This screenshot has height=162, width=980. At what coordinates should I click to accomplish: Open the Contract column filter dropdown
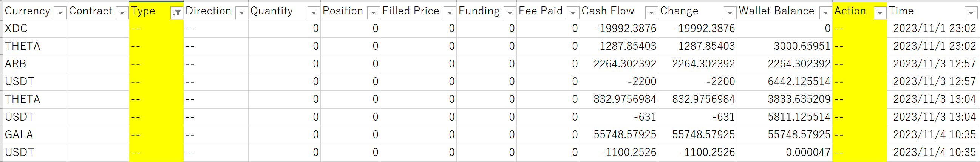tap(122, 13)
